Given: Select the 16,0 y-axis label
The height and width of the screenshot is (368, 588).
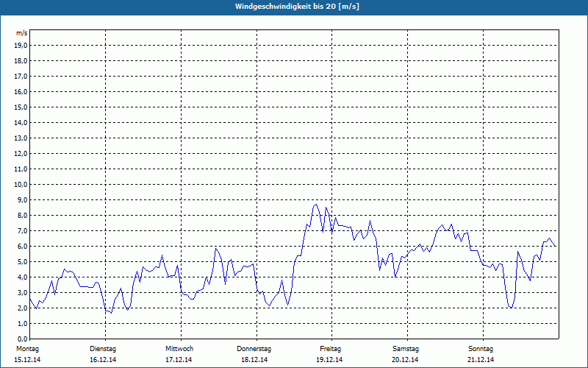Looking at the screenshot, I should click(21, 91).
